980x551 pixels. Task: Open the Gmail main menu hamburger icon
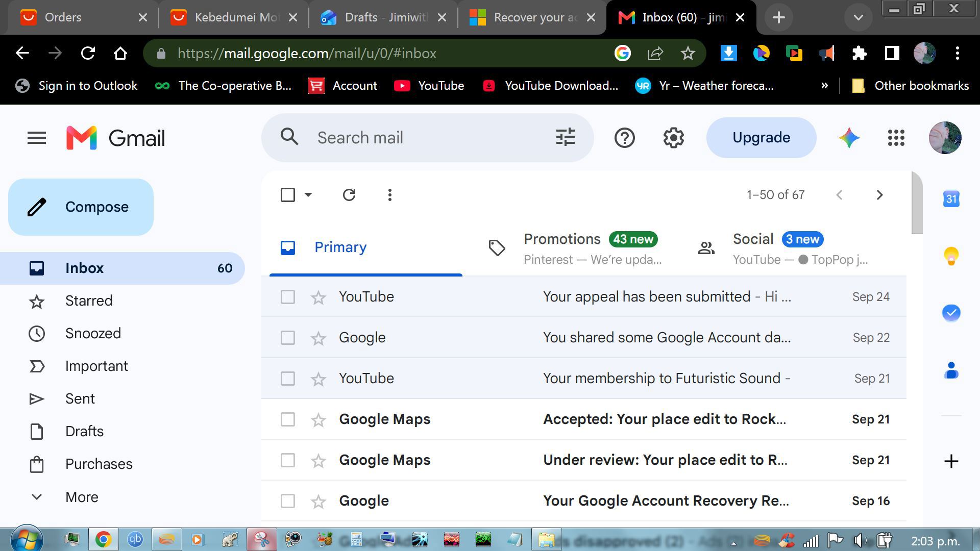pyautogui.click(x=36, y=138)
